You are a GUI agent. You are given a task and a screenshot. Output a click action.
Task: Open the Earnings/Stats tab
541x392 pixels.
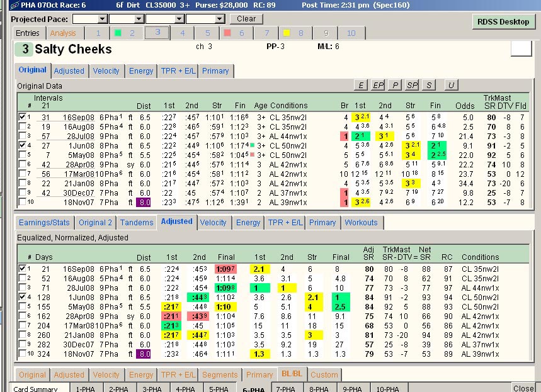pyautogui.click(x=44, y=223)
